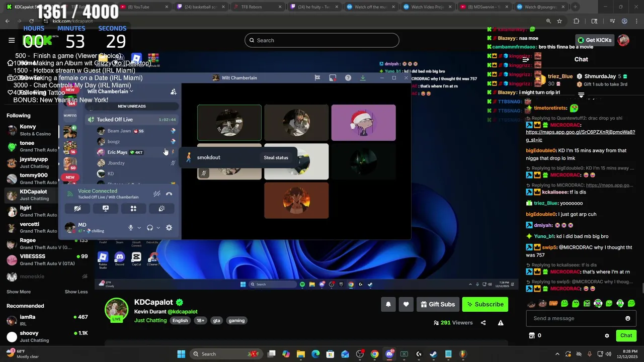Viewport: 644px width, 362px height.
Task: Open Microsoft Edge from the taskbar
Action: point(315,354)
